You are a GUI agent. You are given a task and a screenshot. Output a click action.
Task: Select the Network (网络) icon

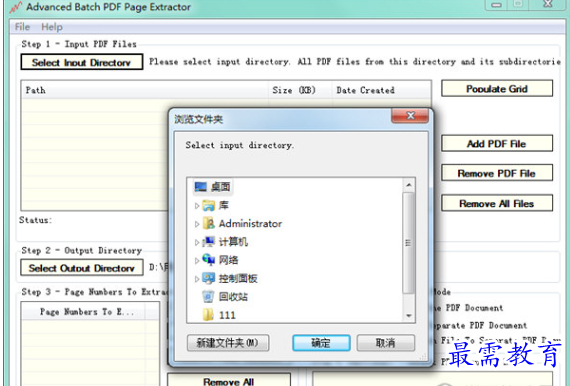(x=208, y=260)
